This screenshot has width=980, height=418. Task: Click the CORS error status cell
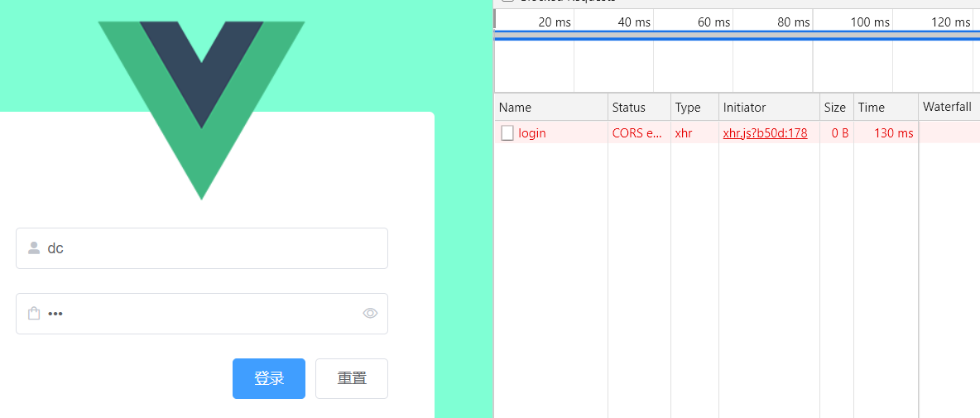coord(637,132)
